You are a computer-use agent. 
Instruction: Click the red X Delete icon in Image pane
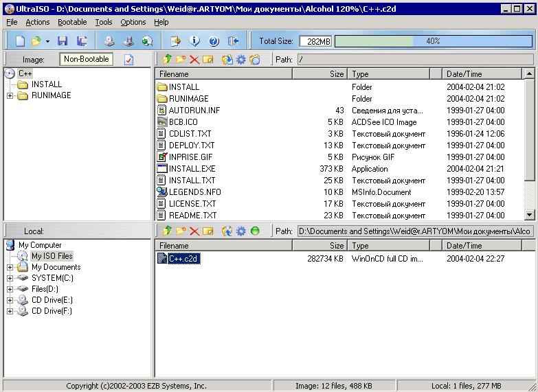(194, 60)
